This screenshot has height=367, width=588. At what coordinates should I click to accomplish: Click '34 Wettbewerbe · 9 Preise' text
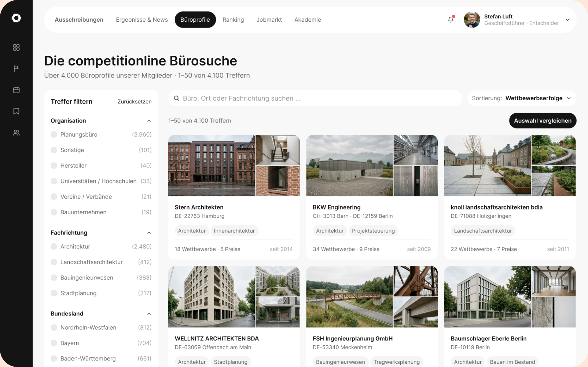pyautogui.click(x=346, y=249)
